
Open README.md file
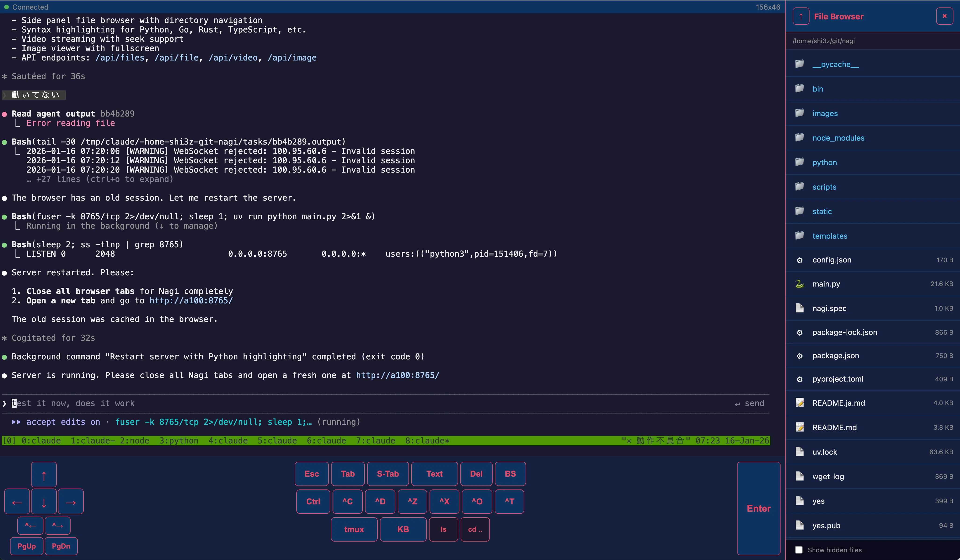coord(872,428)
